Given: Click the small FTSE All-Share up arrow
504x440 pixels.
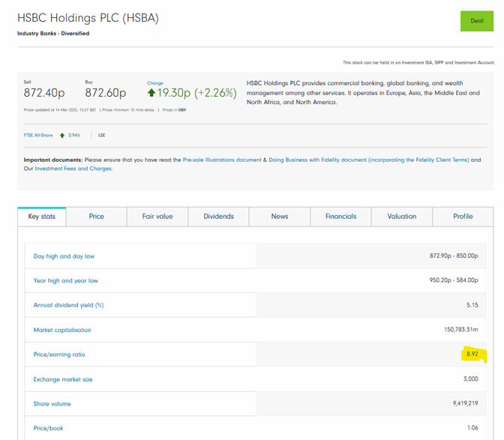Looking at the screenshot, I should [62, 136].
